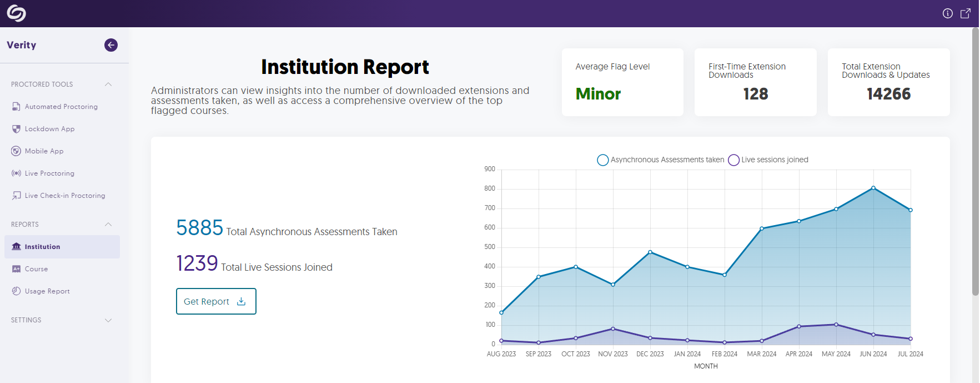Expand the Settings section
This screenshot has height=383, width=980.
tap(108, 320)
